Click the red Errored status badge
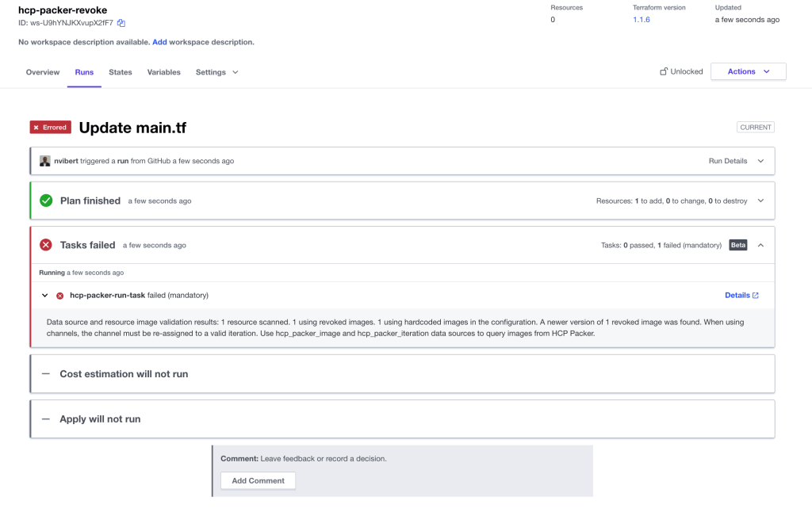The width and height of the screenshot is (812, 516). point(50,127)
